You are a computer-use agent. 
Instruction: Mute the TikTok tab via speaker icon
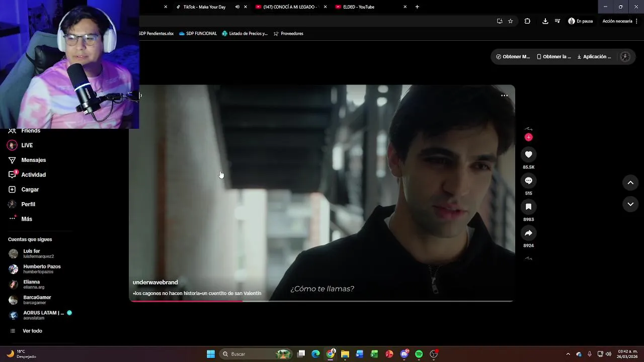(237, 7)
